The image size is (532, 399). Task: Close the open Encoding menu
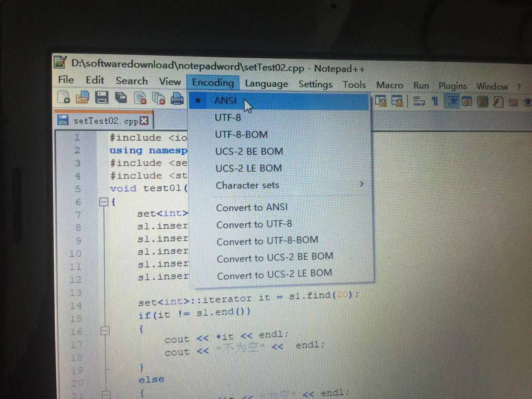213,82
